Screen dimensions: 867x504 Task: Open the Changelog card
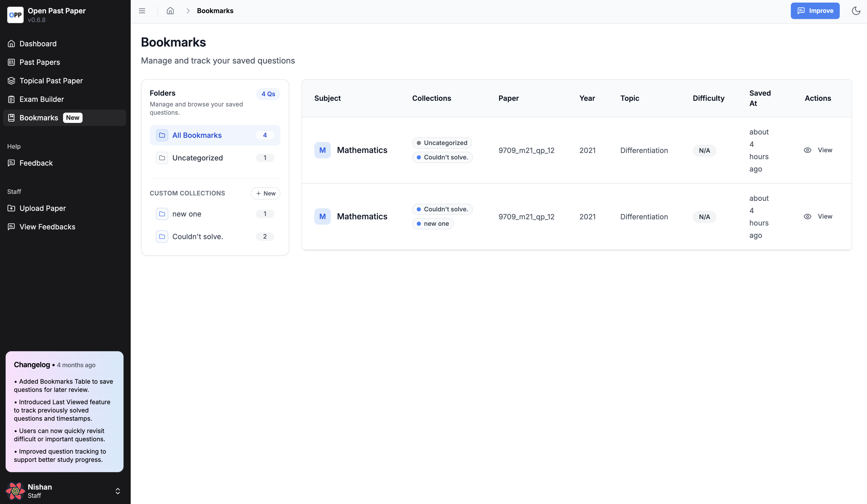pyautogui.click(x=65, y=411)
